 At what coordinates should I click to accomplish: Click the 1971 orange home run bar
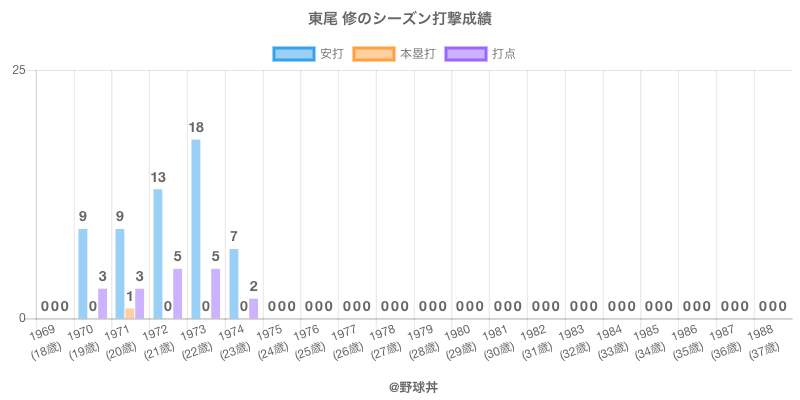(130, 313)
